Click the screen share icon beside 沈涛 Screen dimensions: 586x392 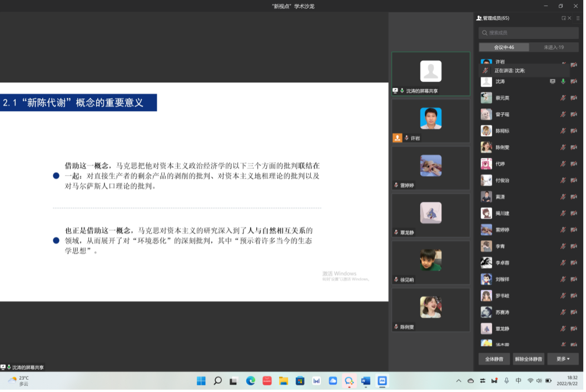[x=552, y=81]
